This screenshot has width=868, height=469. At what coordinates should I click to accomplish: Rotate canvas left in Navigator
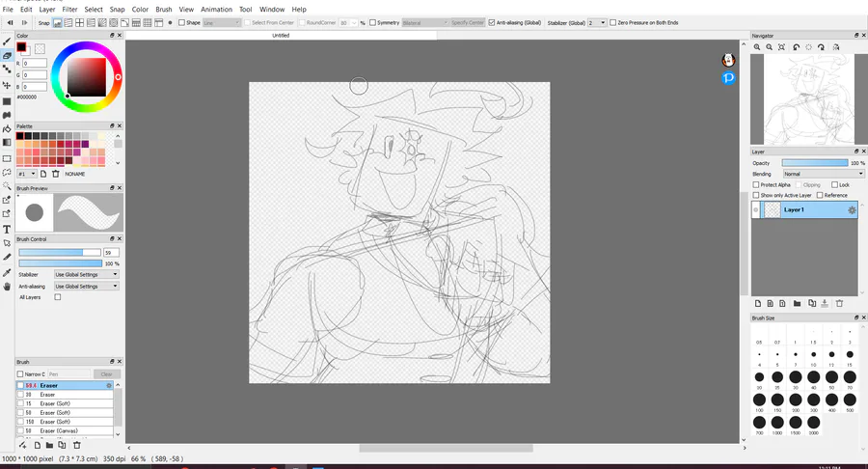[x=796, y=47]
